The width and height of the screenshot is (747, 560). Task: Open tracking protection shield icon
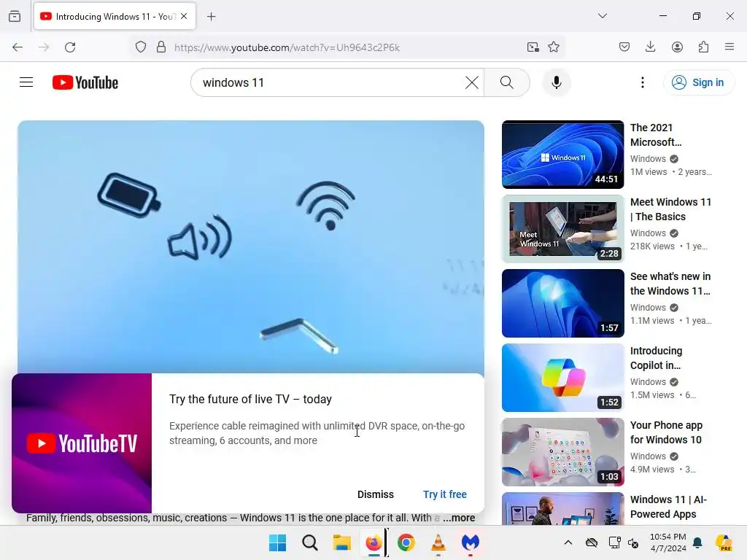pyautogui.click(x=141, y=47)
